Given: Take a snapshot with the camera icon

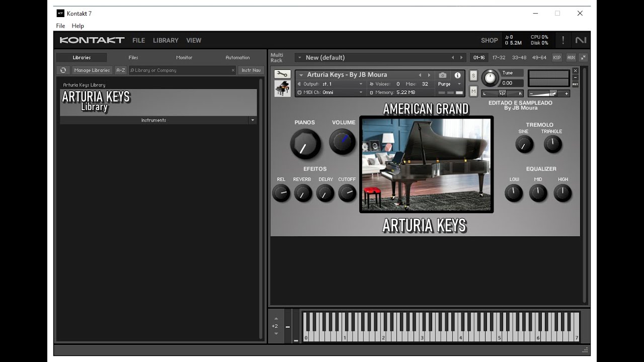Looking at the screenshot, I should pyautogui.click(x=442, y=75).
